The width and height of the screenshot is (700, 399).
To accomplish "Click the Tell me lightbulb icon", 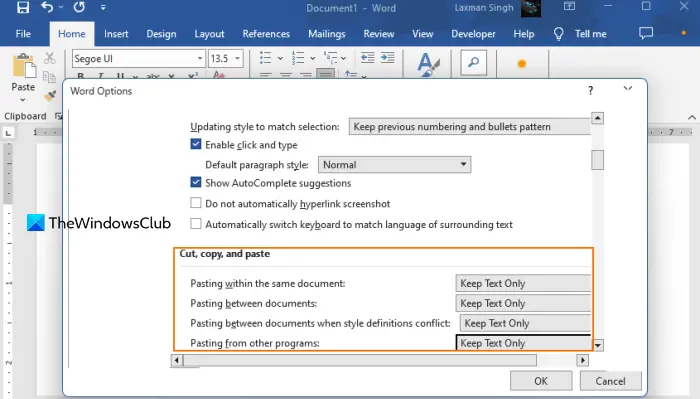I will (x=558, y=34).
